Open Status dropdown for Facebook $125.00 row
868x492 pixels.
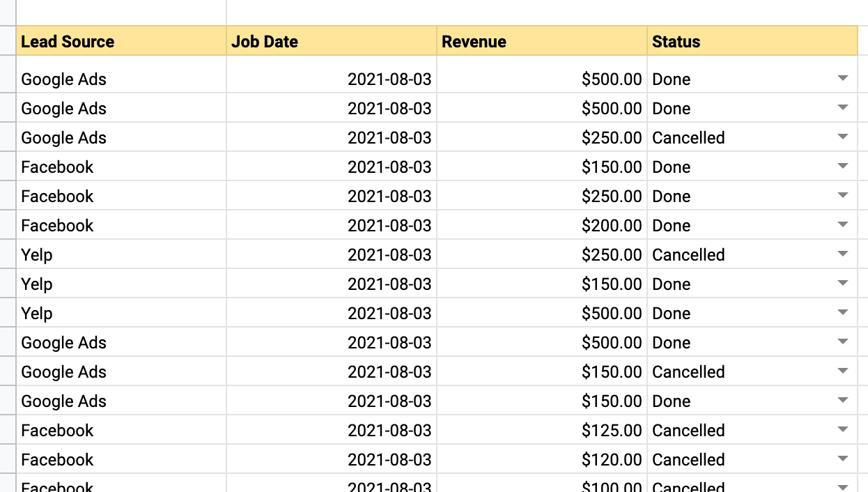tap(843, 429)
